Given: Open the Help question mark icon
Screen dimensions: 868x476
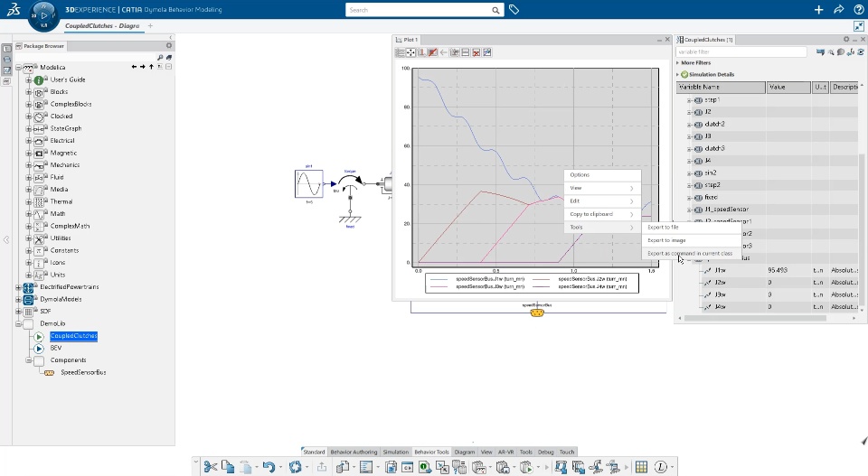Looking at the screenshot, I should click(859, 10).
